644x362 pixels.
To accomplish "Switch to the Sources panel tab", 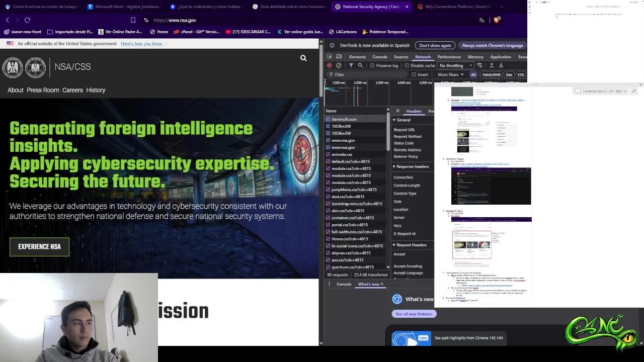I will coord(401,57).
